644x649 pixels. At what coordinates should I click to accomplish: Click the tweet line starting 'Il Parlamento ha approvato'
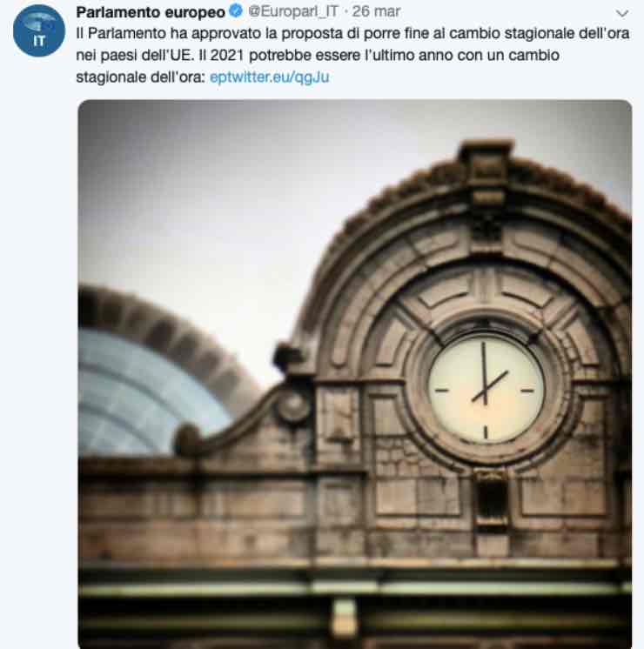352,33
